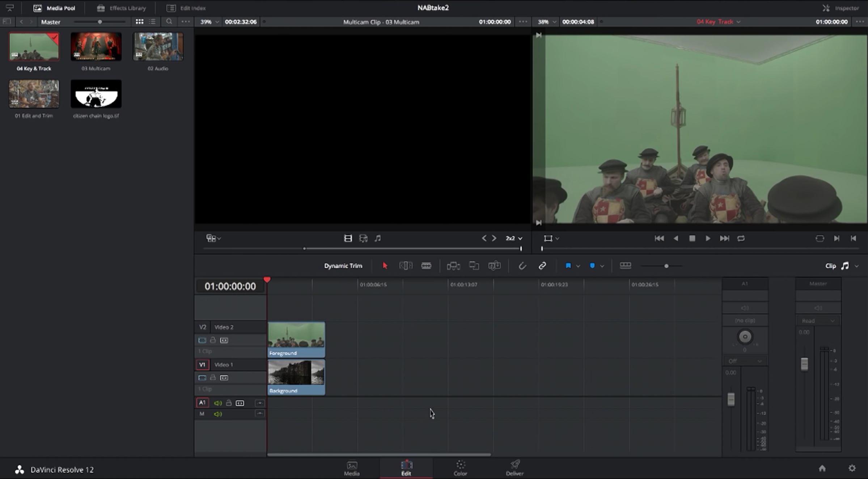Switch to the Color page
The height and width of the screenshot is (479, 868).
pos(460,468)
